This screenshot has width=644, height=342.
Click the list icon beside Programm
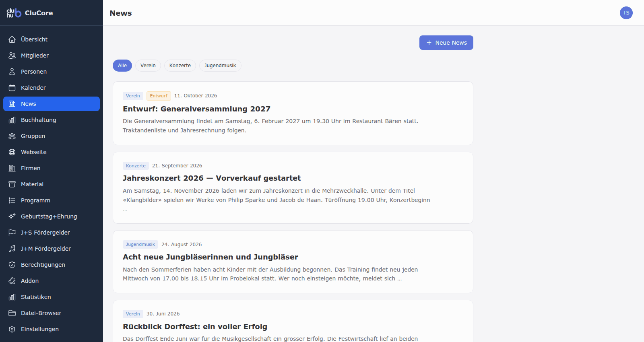(12, 200)
